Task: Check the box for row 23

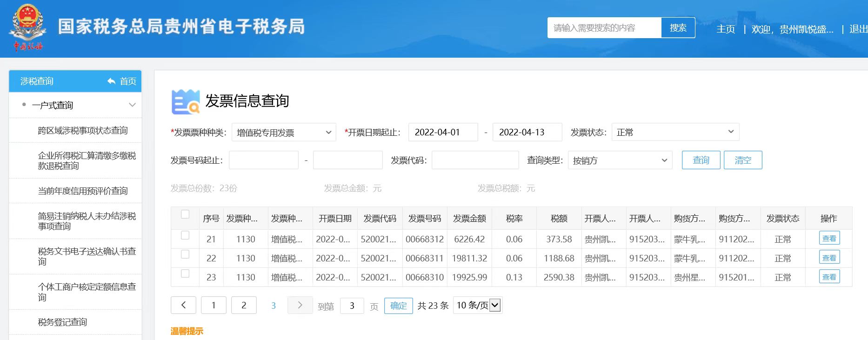Action: [x=185, y=273]
